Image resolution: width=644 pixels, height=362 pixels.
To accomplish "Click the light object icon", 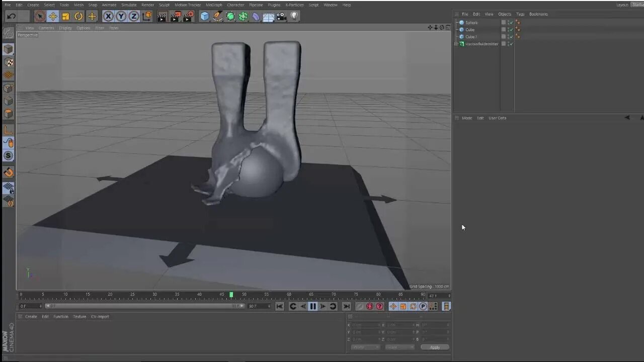I will pos(294,16).
